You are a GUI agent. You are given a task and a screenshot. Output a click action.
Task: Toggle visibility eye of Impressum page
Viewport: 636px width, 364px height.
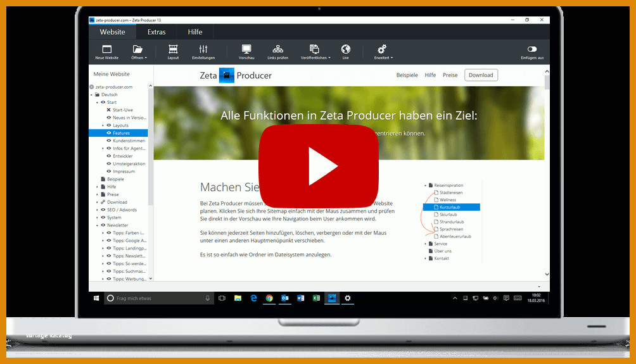tap(109, 172)
